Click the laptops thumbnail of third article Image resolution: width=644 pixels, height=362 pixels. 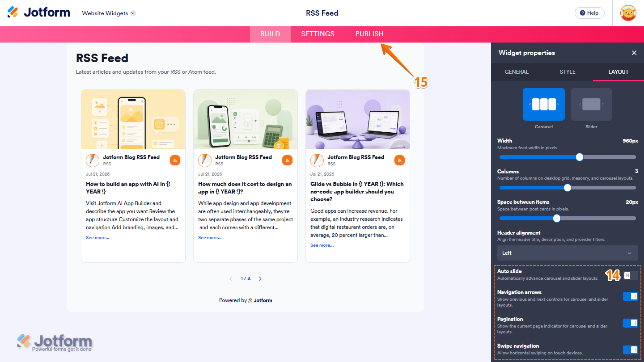pyautogui.click(x=358, y=119)
